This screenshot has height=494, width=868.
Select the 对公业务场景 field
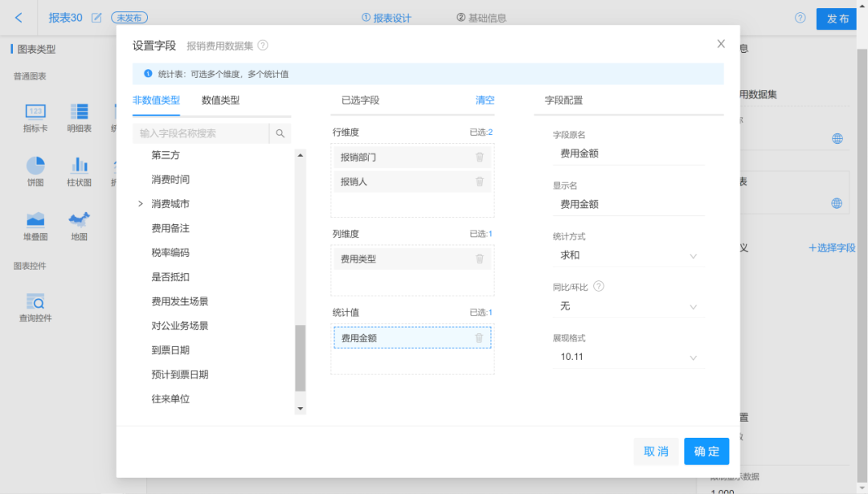click(180, 325)
